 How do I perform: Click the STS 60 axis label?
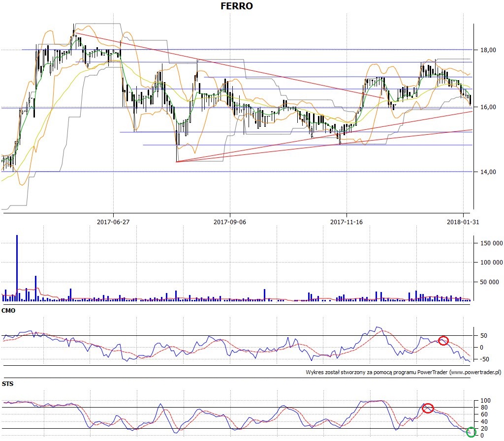484,414
